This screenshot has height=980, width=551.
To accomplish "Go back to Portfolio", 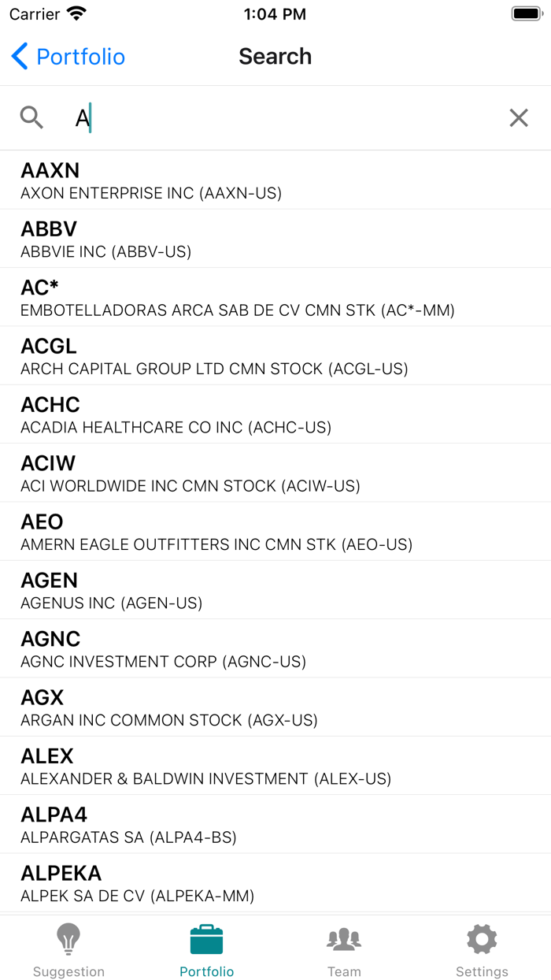I will pos(68,57).
